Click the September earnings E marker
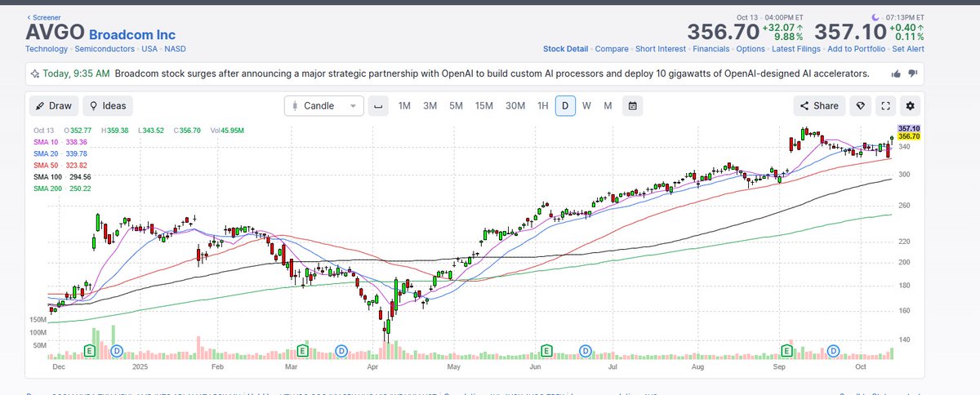980x395 pixels. tap(787, 351)
